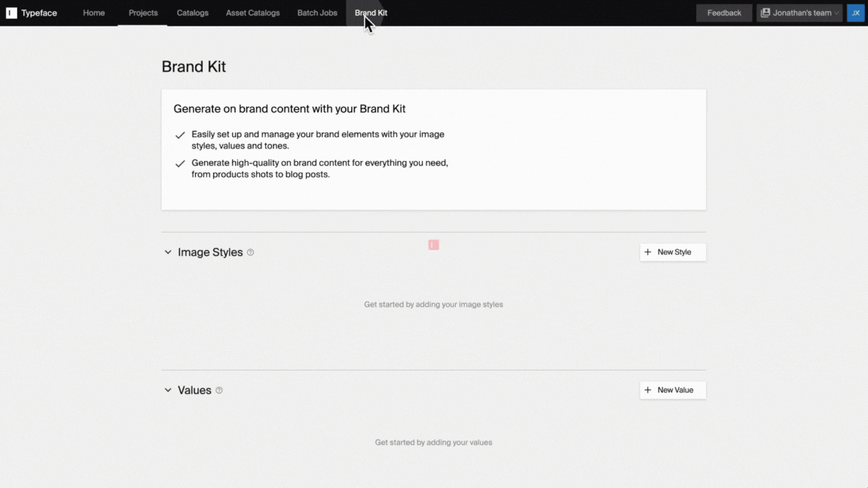Open the Image Styles help tooltip icon

pyautogui.click(x=249, y=252)
